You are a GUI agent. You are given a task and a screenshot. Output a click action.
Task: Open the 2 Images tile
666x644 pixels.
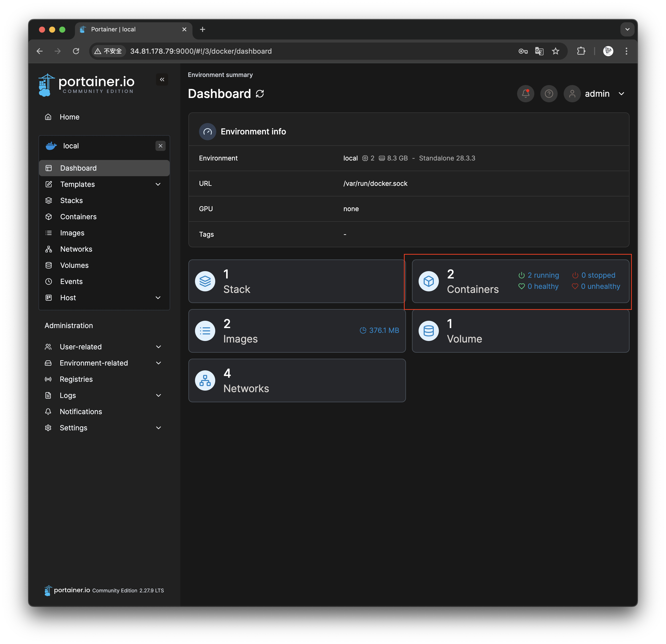[x=297, y=331]
